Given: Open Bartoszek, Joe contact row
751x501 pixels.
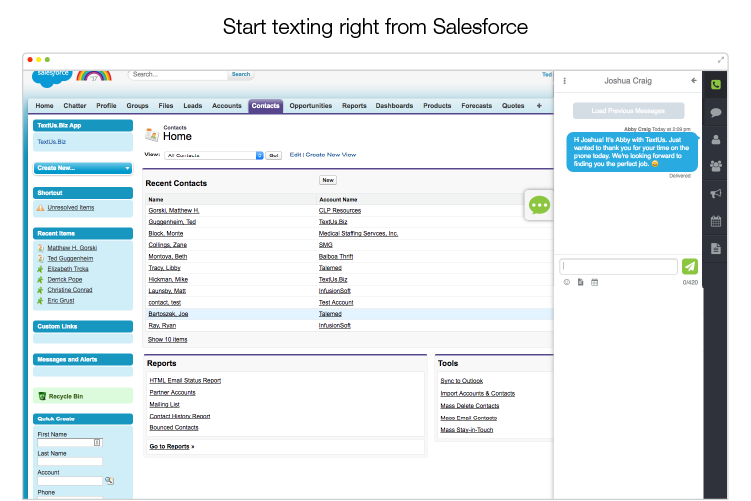Looking at the screenshot, I should click(168, 314).
